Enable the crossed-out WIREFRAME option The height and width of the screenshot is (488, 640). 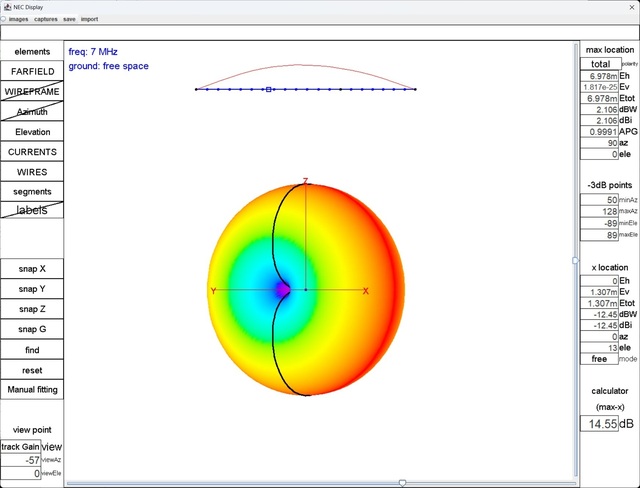click(32, 92)
